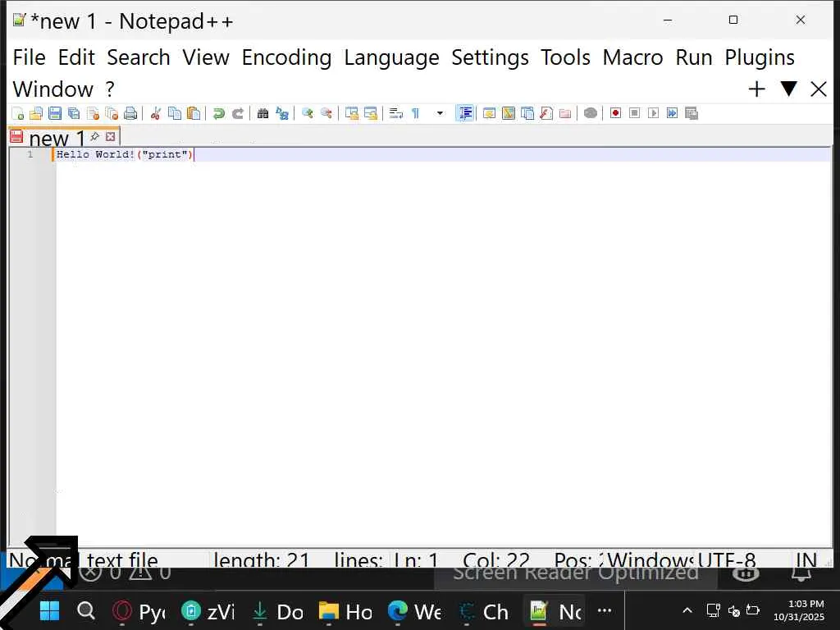Expand the small toolbar dropdown arrow
This screenshot has height=630, width=840.
point(440,113)
